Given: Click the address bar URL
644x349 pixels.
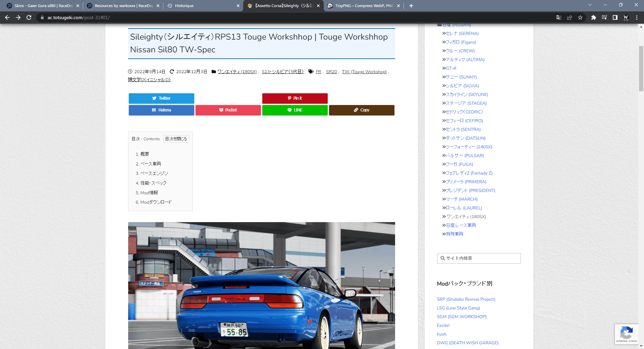Looking at the screenshot, I should 78,17.
